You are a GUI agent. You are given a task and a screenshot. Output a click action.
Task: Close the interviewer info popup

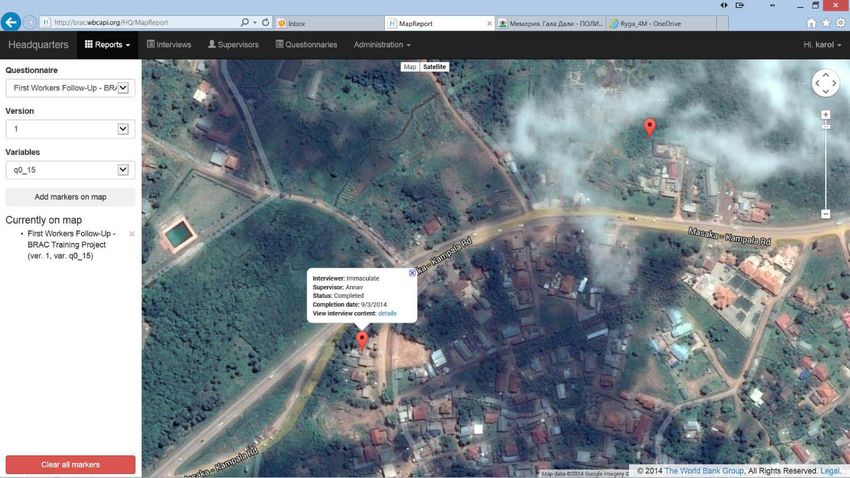[x=412, y=273]
